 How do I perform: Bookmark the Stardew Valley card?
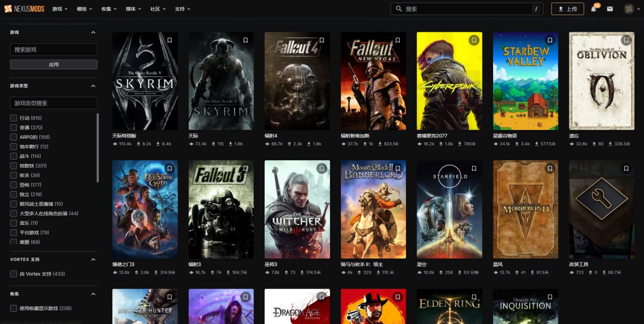[550, 40]
